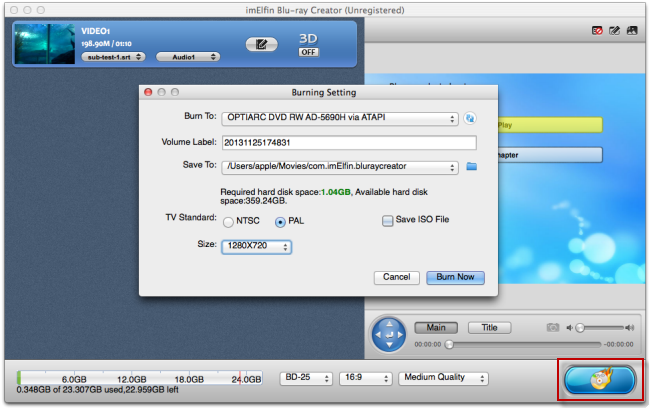Image resolution: width=650 pixels, height=409 pixels.
Task: Click the volume high speaker icon
Action: 630,328
